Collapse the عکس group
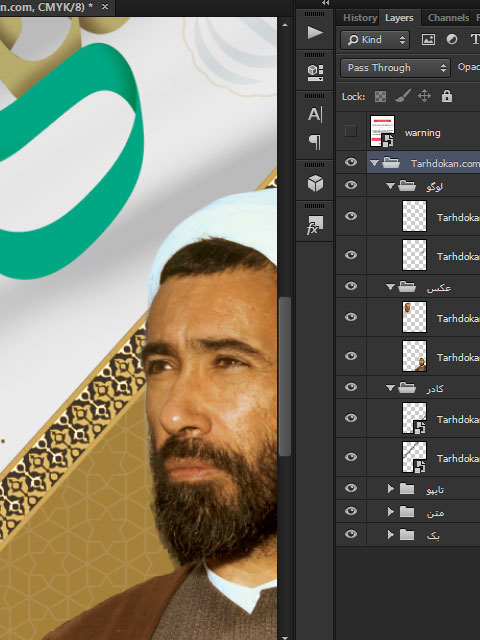 [x=390, y=287]
